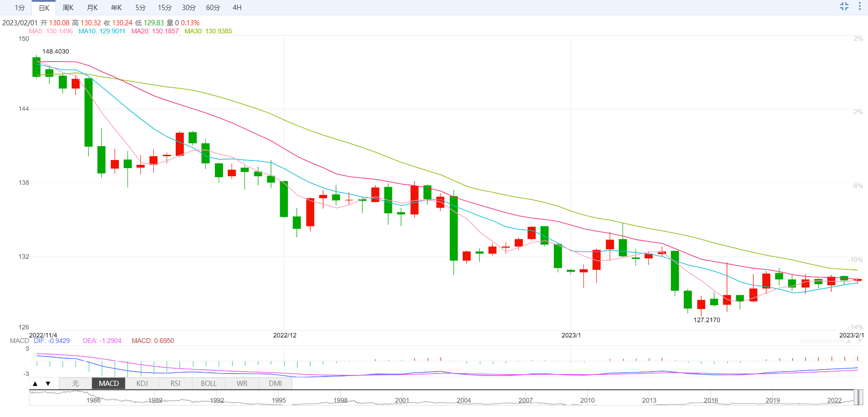This screenshot has width=868, height=417.
Task: Select the BOLL indicator button
Action: tap(209, 383)
